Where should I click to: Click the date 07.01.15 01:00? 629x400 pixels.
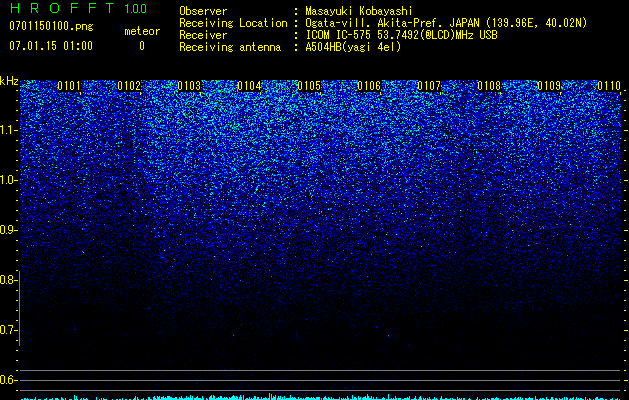pos(51,46)
